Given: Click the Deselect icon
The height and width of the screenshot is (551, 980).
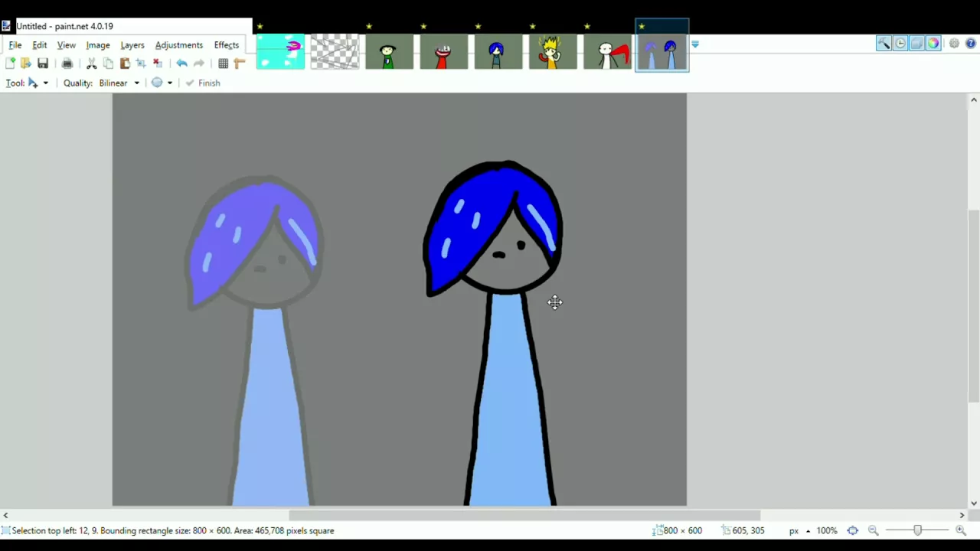Looking at the screenshot, I should click(x=158, y=64).
